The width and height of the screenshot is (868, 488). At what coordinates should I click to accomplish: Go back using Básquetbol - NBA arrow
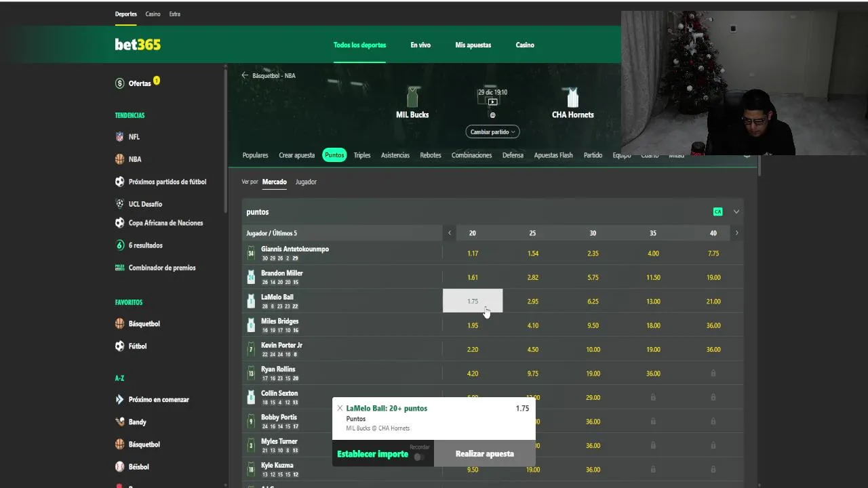245,75
